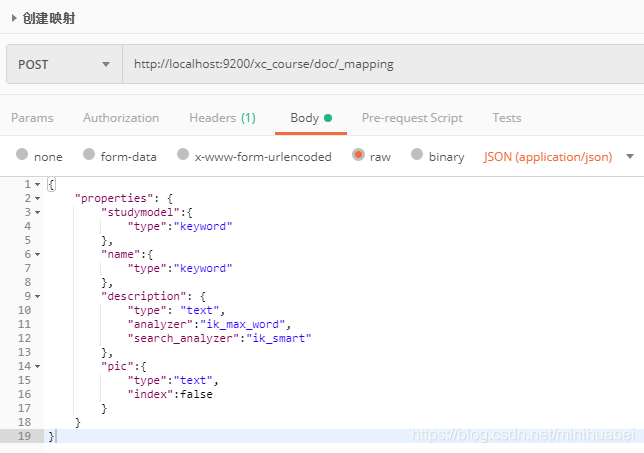Click line number 13 in gutter
This screenshot has height=453, width=644.
click(x=24, y=352)
